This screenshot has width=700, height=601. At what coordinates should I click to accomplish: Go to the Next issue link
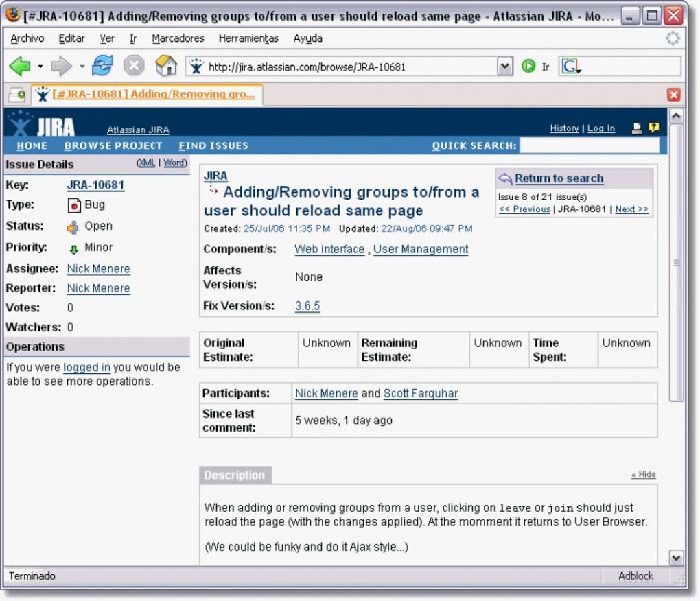[631, 209]
